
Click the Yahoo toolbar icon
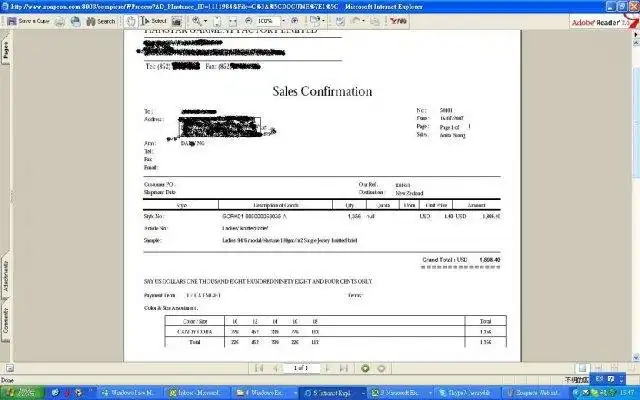(398, 21)
